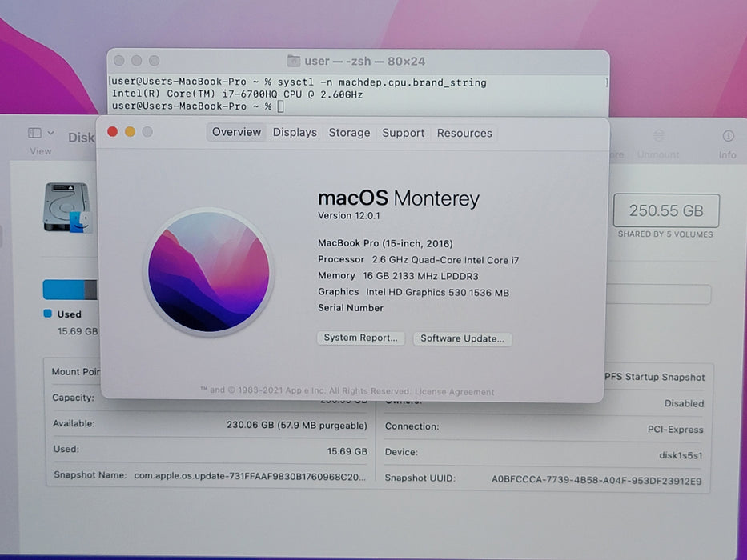The height and width of the screenshot is (560, 747).
Task: Click the Memory 16 GB 2133 MHz text
Action: [398, 276]
